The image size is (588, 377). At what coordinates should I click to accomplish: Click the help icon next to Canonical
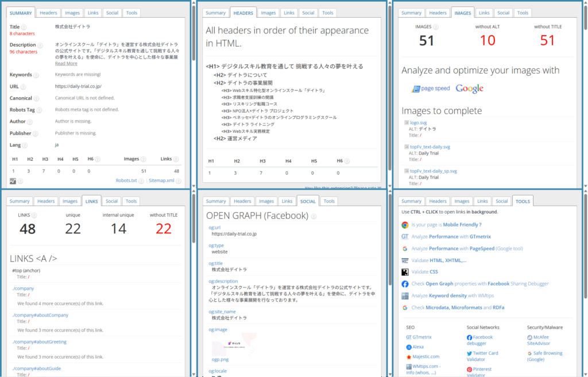pyautogui.click(x=36, y=98)
